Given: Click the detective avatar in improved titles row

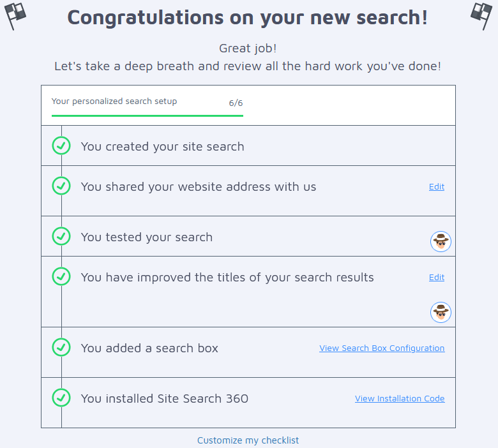Looking at the screenshot, I should [x=441, y=312].
